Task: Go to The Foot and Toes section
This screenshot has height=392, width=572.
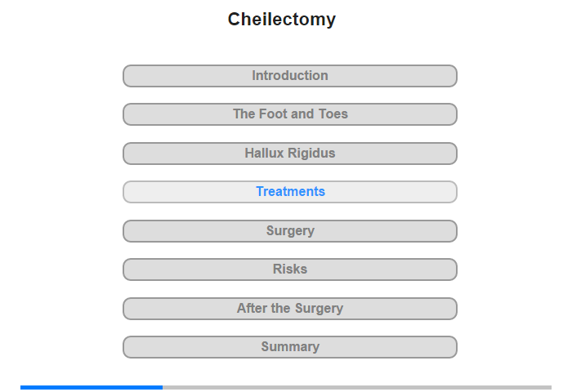Action: pyautogui.click(x=289, y=114)
